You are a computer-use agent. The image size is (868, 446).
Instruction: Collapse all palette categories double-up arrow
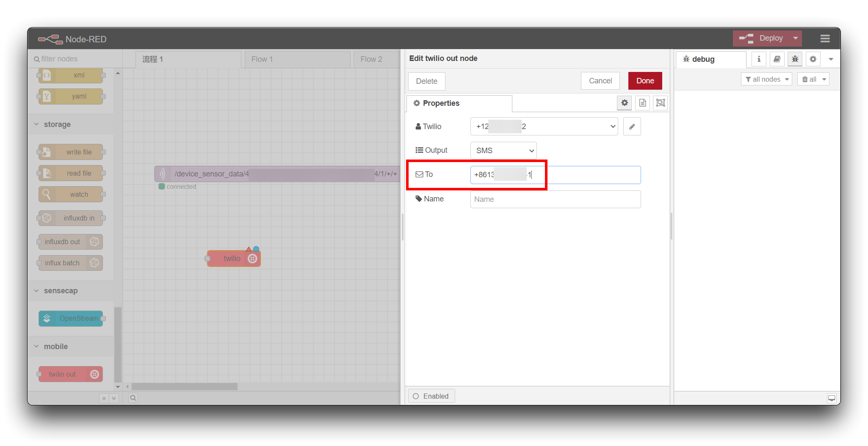[104, 398]
